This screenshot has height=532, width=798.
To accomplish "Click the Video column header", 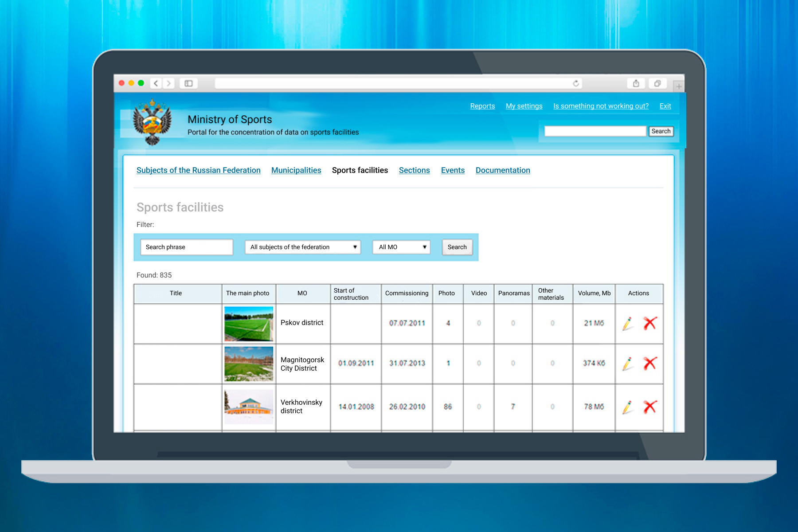I will (479, 293).
